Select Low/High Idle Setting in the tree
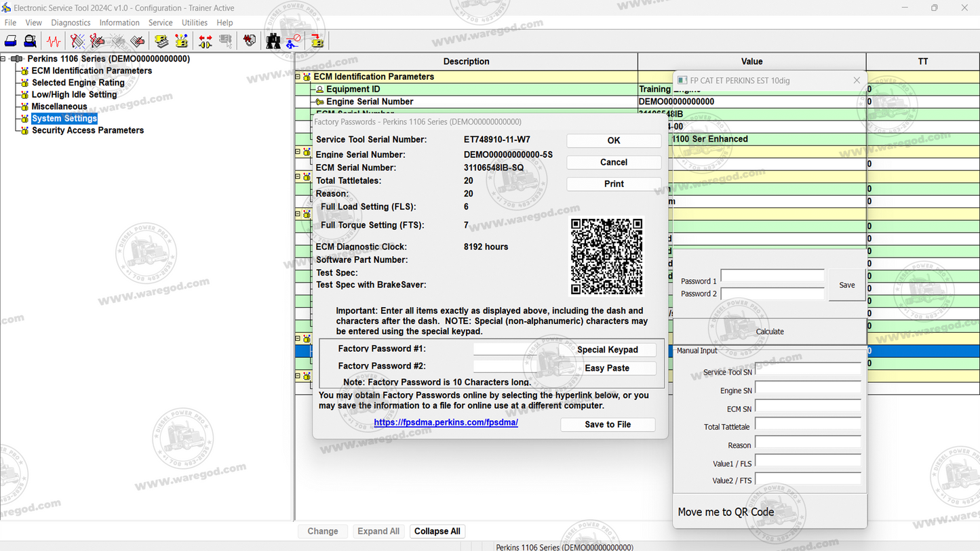 (x=74, y=95)
